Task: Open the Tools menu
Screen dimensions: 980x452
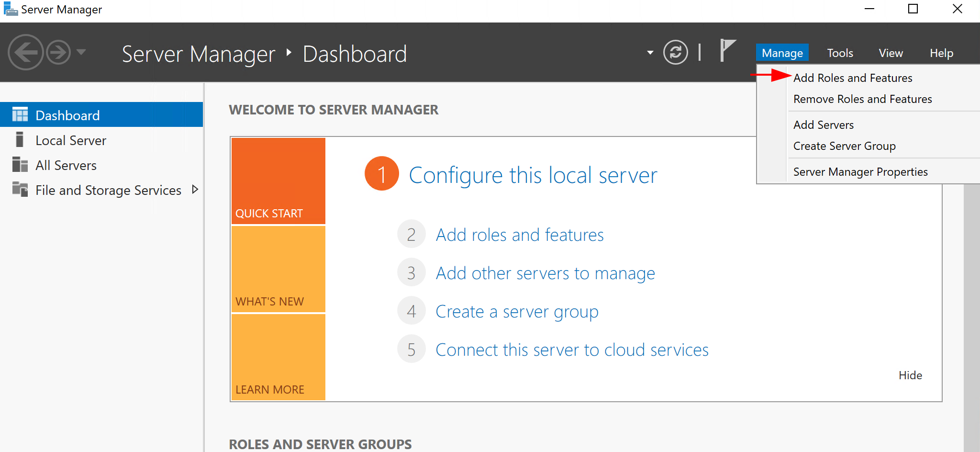Action: [840, 53]
